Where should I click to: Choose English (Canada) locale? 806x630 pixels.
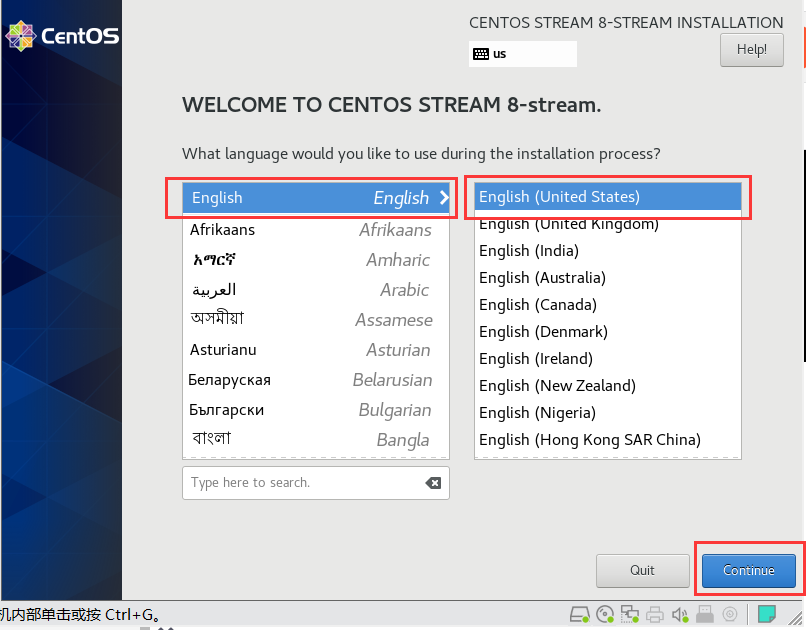(608, 305)
